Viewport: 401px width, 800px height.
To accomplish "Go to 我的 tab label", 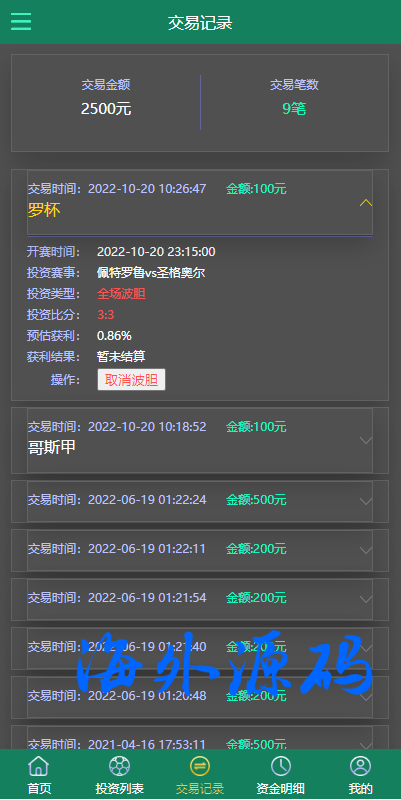I will point(361,789).
